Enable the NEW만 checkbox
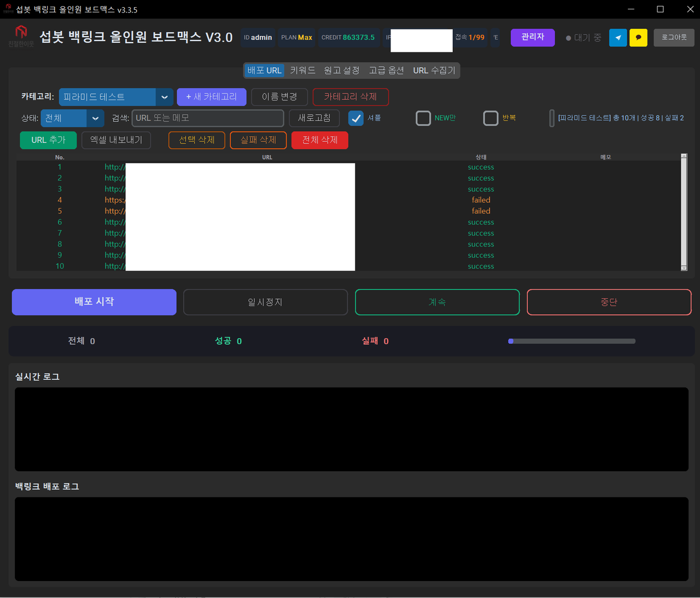The width and height of the screenshot is (700, 598). [423, 118]
